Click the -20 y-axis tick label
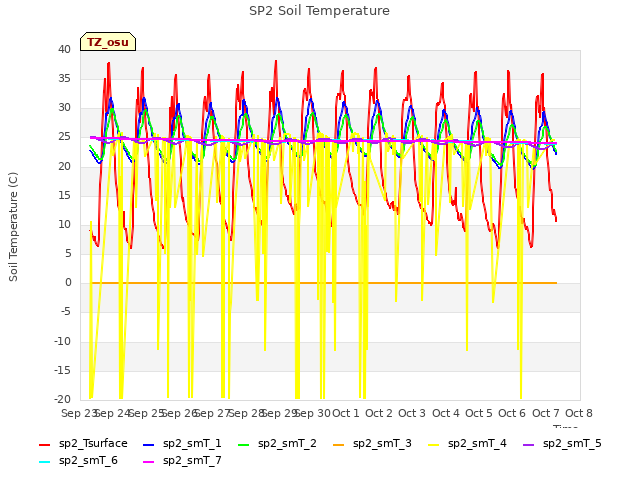The image size is (640, 480). (x=62, y=399)
